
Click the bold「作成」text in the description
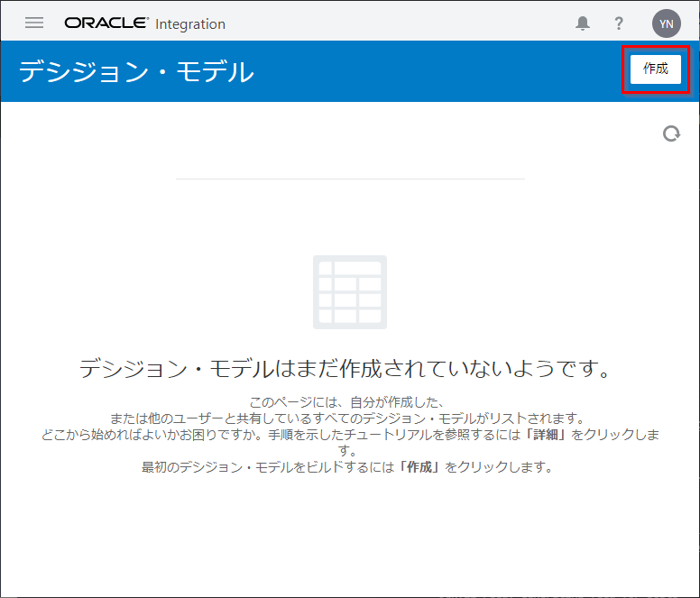(x=419, y=467)
